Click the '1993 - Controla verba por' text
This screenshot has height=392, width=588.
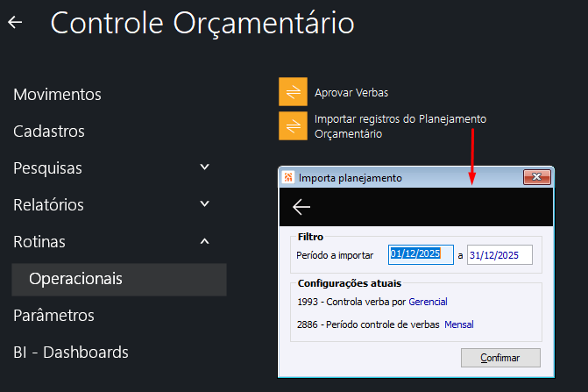click(x=351, y=302)
